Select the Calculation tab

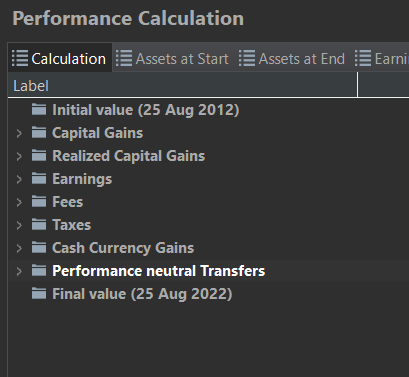[59, 59]
